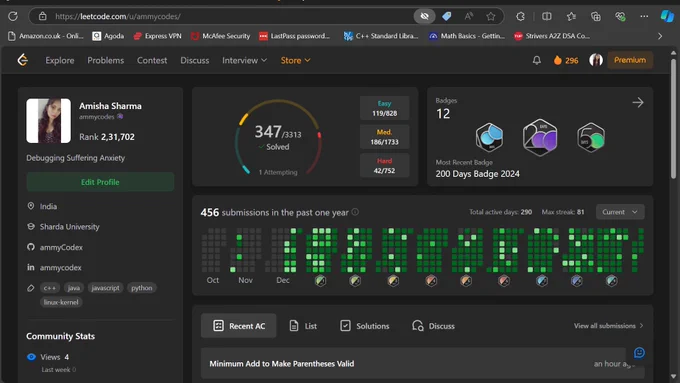
Task: Click the python skill tag
Action: click(x=142, y=288)
